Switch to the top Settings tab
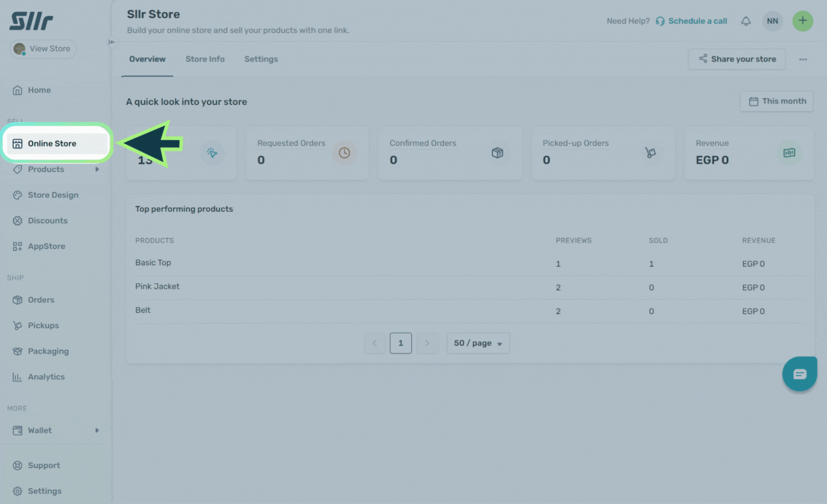The image size is (827, 504). coord(261,59)
